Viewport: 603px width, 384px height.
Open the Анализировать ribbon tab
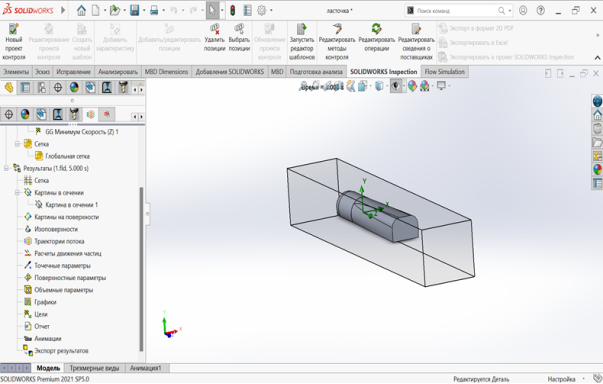(118, 71)
